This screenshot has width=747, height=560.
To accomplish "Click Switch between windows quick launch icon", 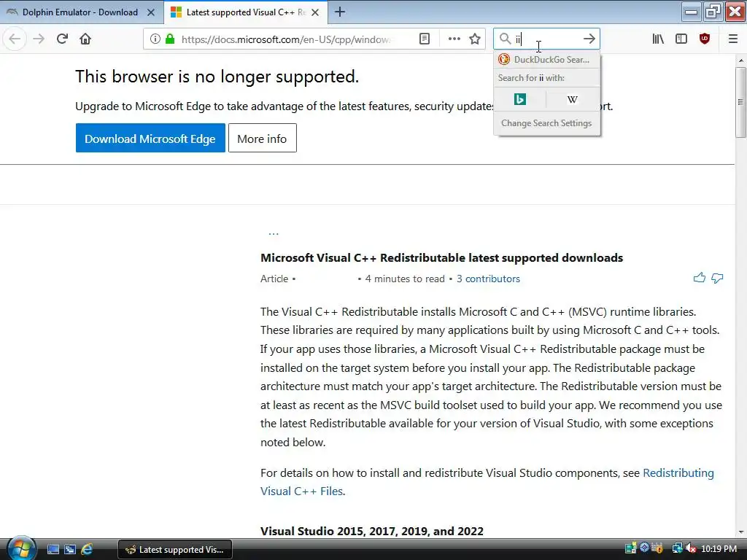I will (x=70, y=549).
